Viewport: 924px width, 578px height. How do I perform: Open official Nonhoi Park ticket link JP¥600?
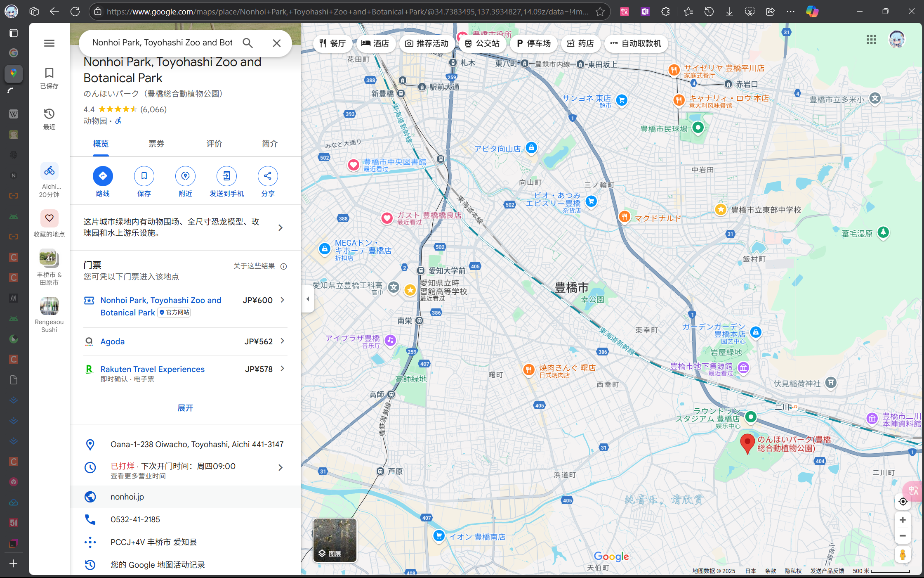tap(185, 306)
